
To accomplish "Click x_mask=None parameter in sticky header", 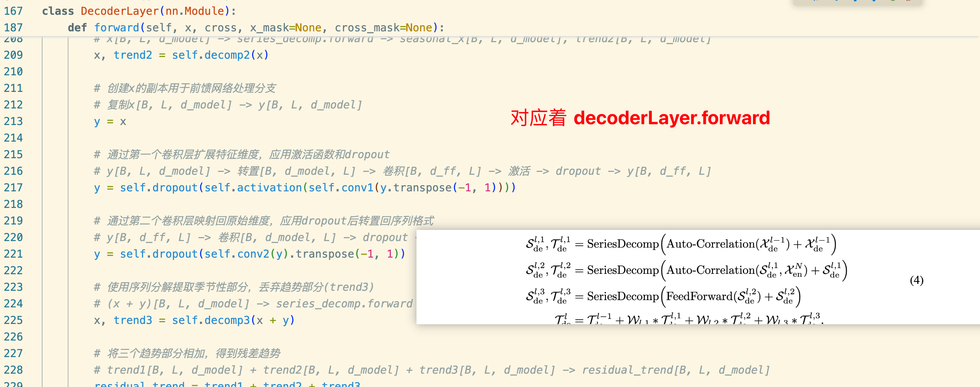I will (286, 28).
